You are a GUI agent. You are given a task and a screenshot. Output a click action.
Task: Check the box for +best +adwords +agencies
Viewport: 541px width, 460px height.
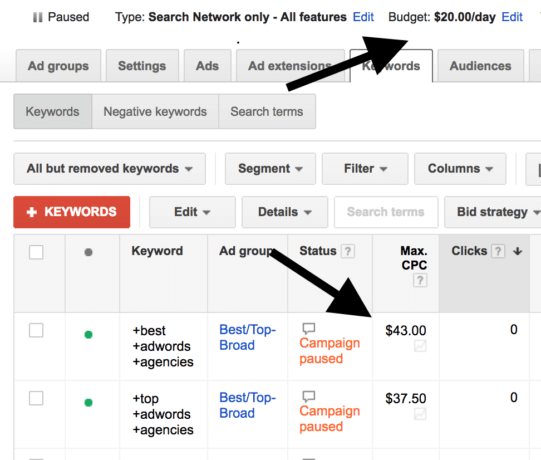point(36,330)
